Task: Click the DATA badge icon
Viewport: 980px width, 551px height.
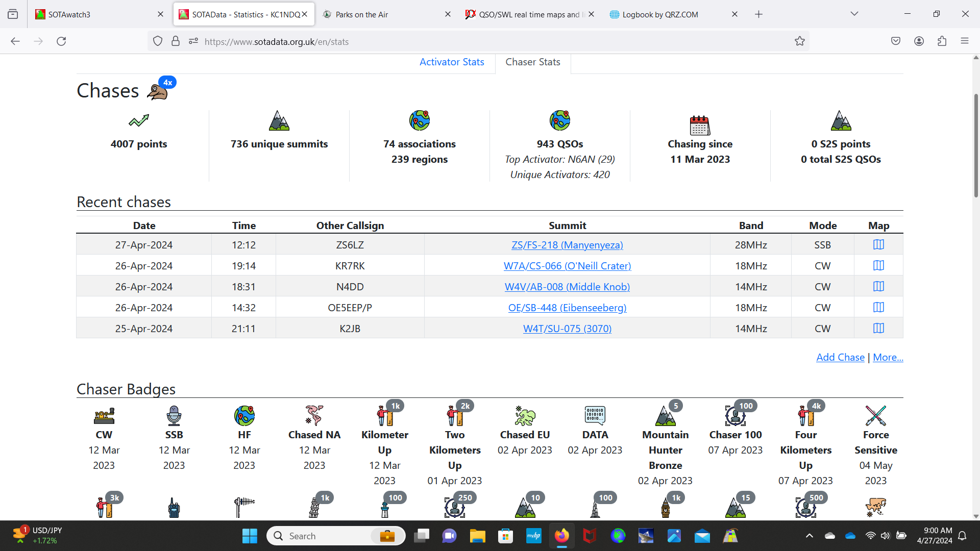Action: click(595, 416)
